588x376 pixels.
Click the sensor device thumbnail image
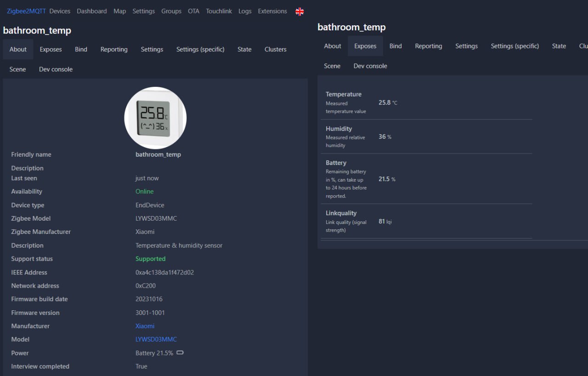[x=155, y=118]
